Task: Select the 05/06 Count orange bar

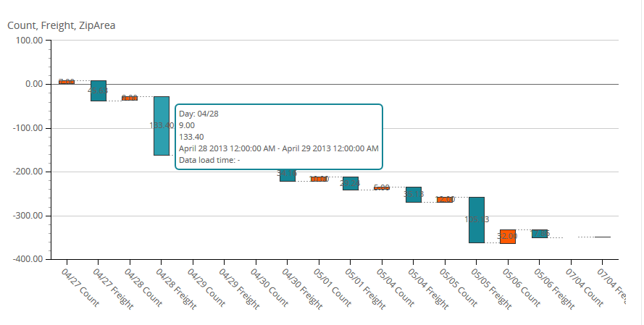Action: tap(508, 236)
